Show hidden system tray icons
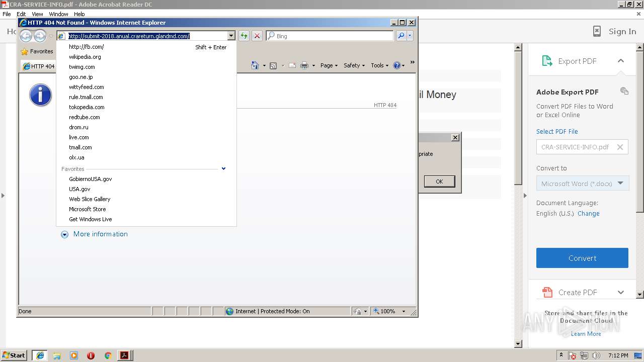Viewport: 644px width, 362px height. pyautogui.click(x=561, y=355)
